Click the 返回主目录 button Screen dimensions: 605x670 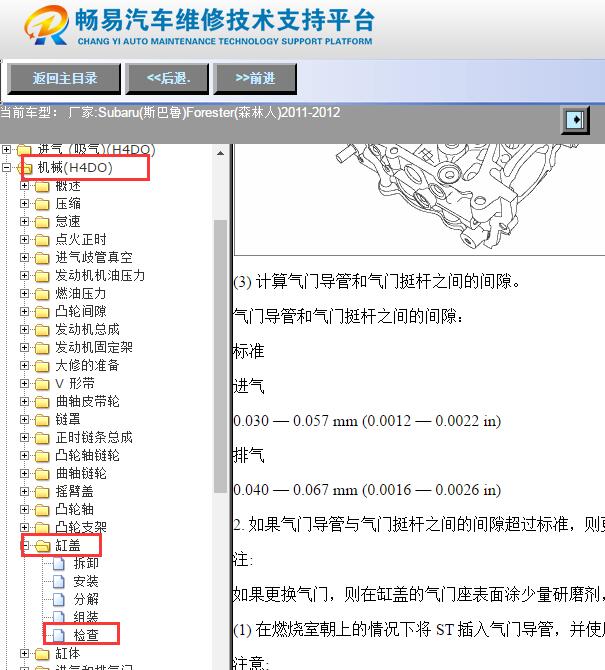click(64, 78)
